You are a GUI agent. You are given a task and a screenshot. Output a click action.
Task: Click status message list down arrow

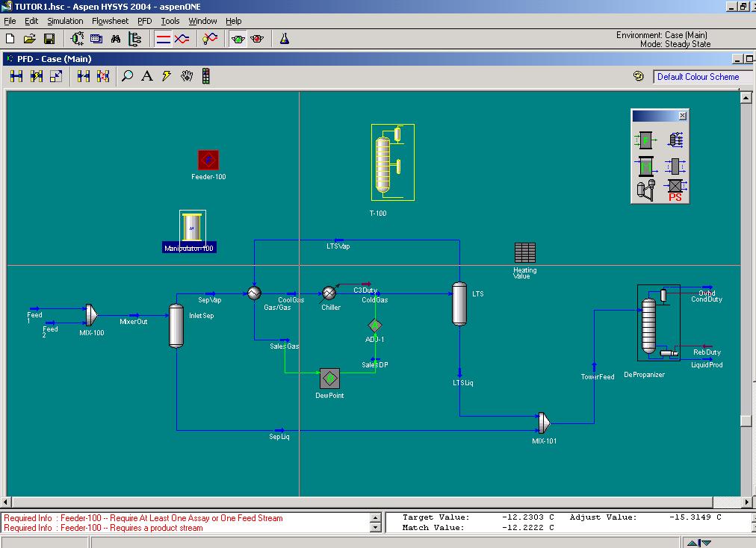[x=376, y=528]
